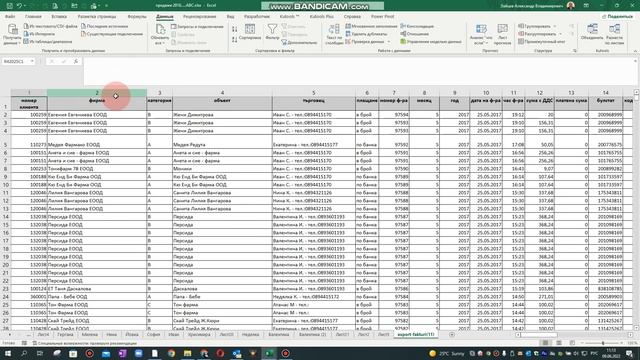Open Customize Quick Access Toolbar dropdown
Screen dimensions: 640x360
click(107, 6)
